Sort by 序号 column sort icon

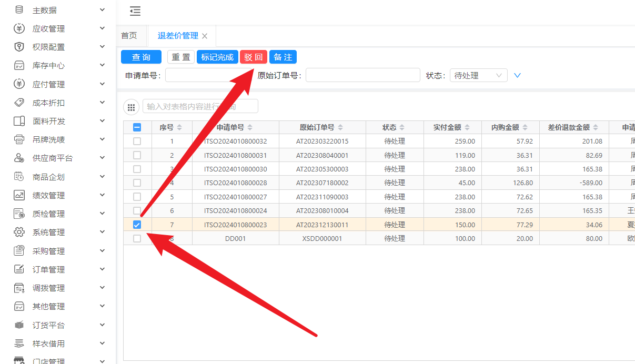coord(179,127)
